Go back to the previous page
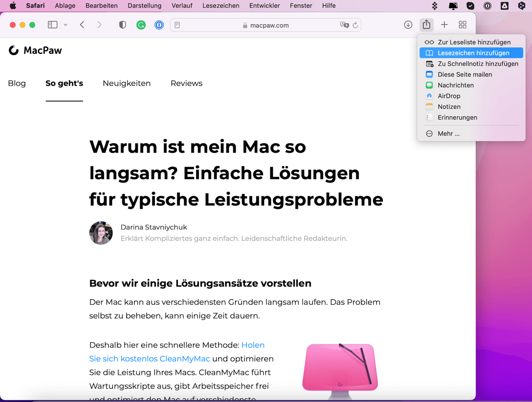 click(82, 25)
